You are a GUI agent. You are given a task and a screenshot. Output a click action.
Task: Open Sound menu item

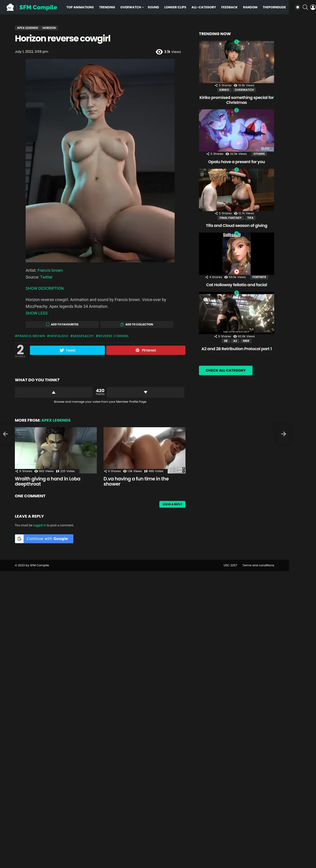153,7
